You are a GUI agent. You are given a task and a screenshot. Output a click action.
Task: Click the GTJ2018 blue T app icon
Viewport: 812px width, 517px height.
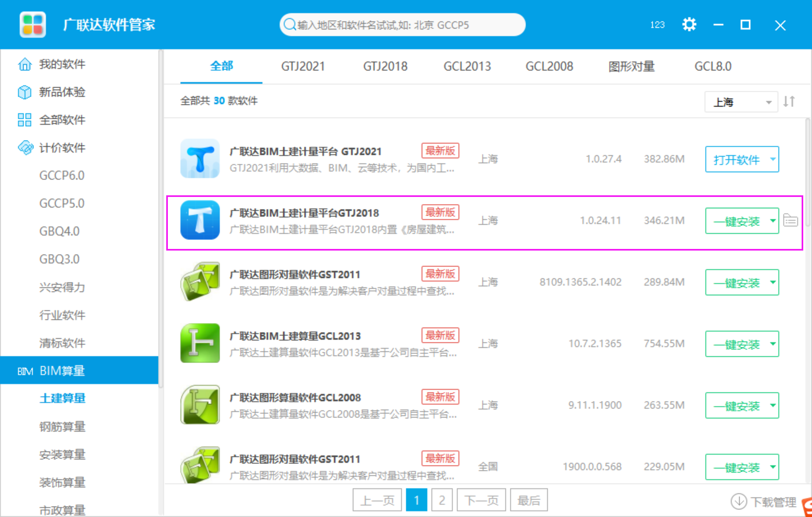point(200,220)
